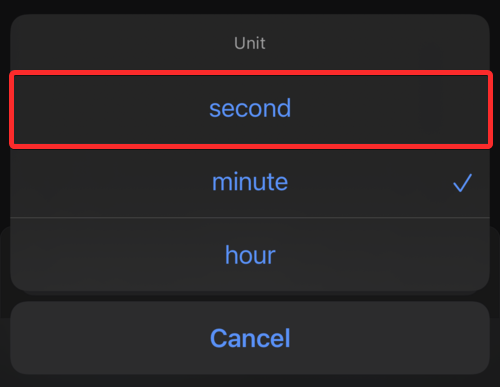Select the top option under Unit title
500x387 pixels.
pyautogui.click(x=250, y=109)
